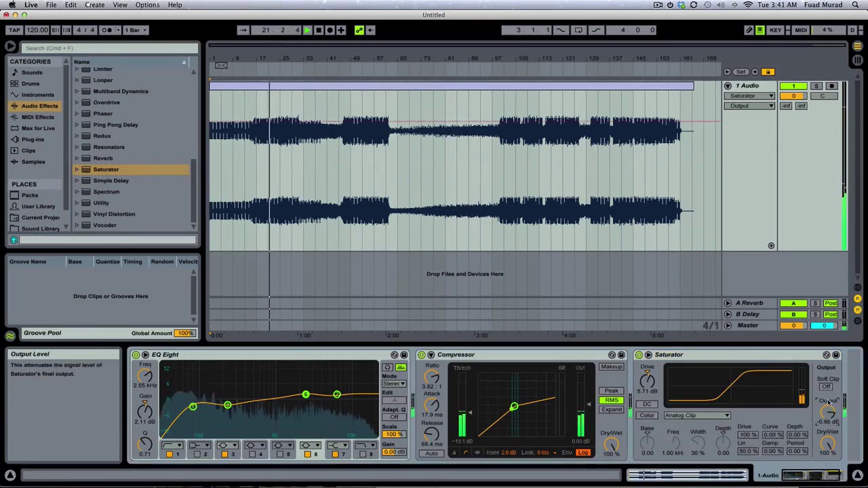868x488 pixels.
Task: Click the browser preview headphone button
Action: [14, 240]
